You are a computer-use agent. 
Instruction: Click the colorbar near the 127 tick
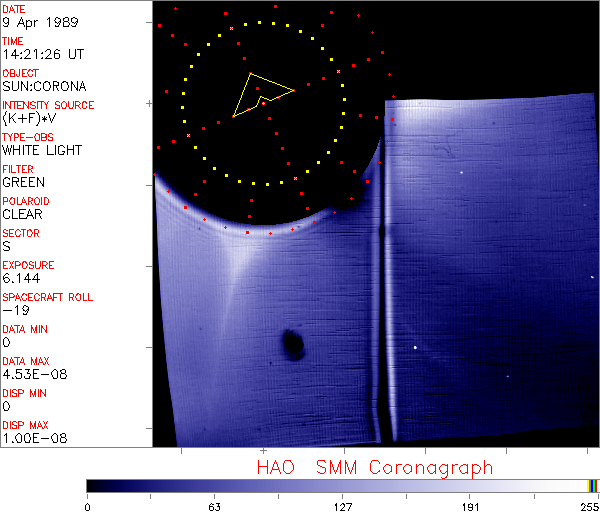pos(343,485)
